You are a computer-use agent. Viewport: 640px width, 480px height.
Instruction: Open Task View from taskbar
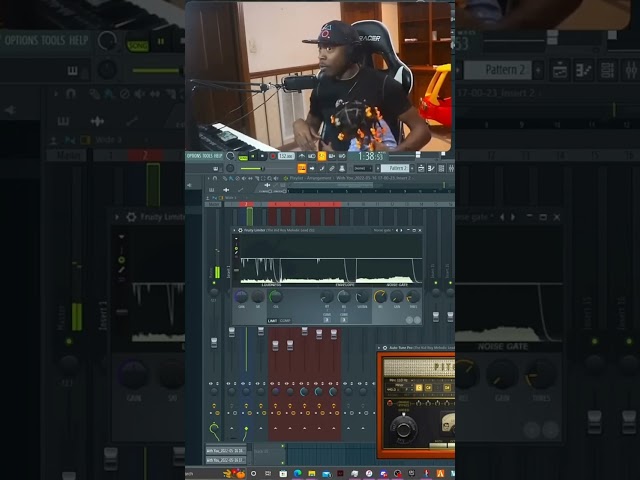(268, 473)
